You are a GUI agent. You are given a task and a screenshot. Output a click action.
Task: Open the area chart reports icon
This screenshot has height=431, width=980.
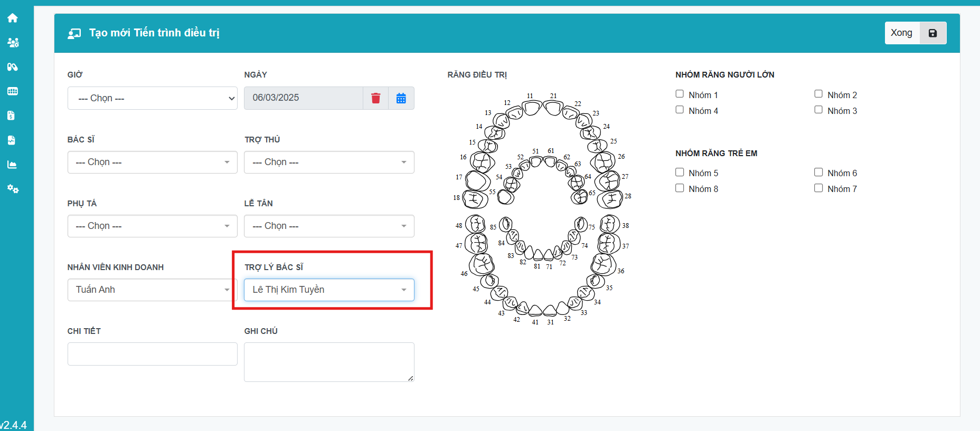(x=12, y=165)
